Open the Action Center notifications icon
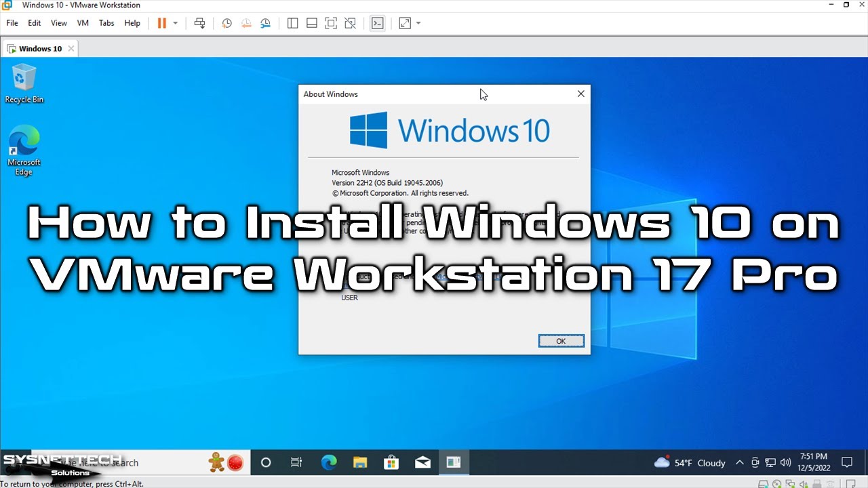 click(x=847, y=463)
